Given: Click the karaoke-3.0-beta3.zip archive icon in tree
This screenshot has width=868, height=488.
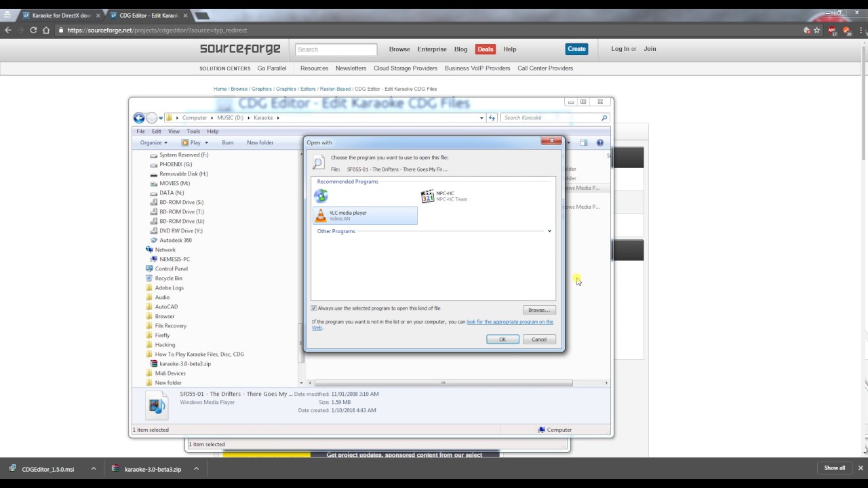Looking at the screenshot, I should pos(154,364).
